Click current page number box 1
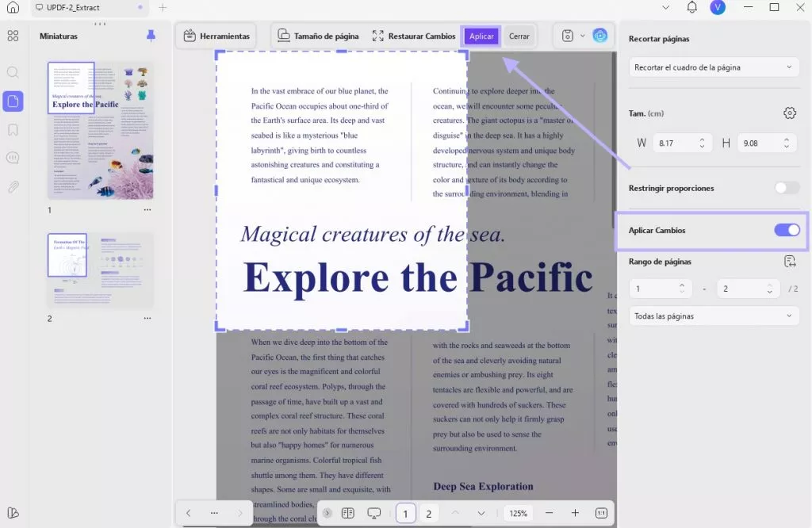 click(x=405, y=514)
